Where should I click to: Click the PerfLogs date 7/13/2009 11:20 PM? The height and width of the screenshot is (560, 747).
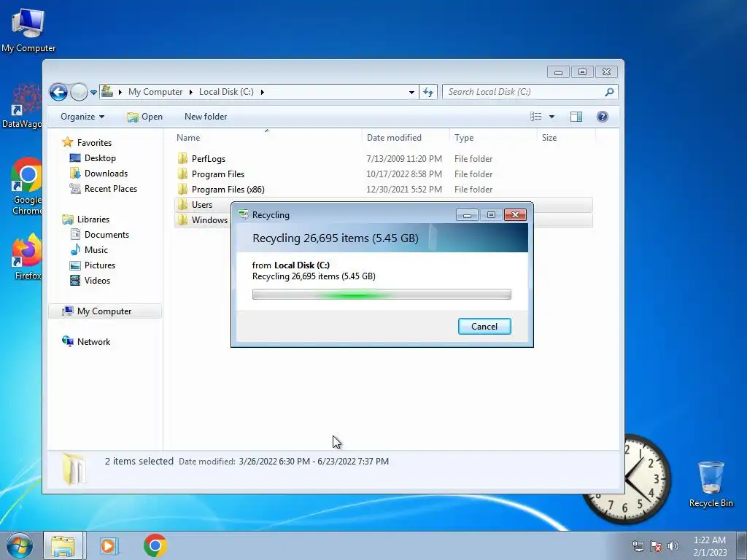(404, 158)
